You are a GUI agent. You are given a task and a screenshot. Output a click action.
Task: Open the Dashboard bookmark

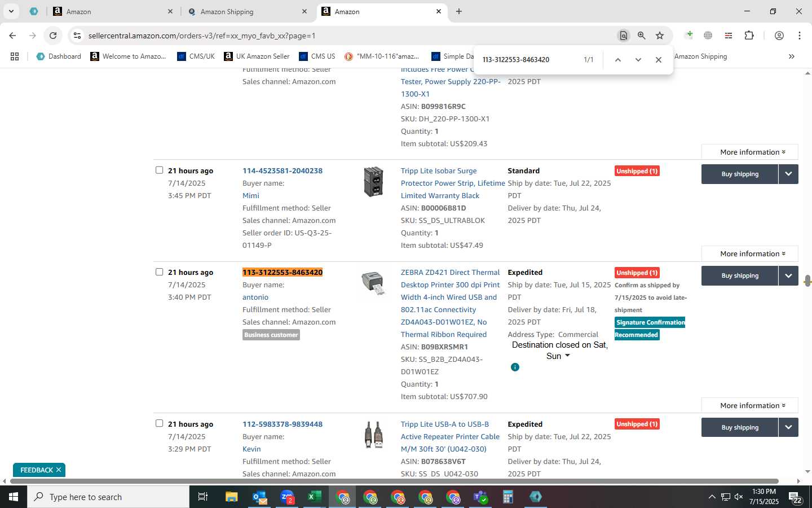(x=59, y=56)
